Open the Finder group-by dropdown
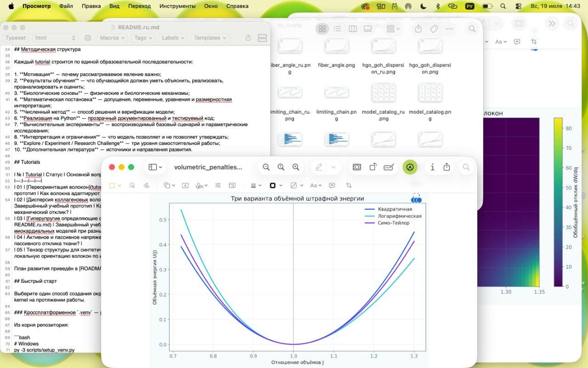This screenshot has height=368, width=588. [x=393, y=29]
